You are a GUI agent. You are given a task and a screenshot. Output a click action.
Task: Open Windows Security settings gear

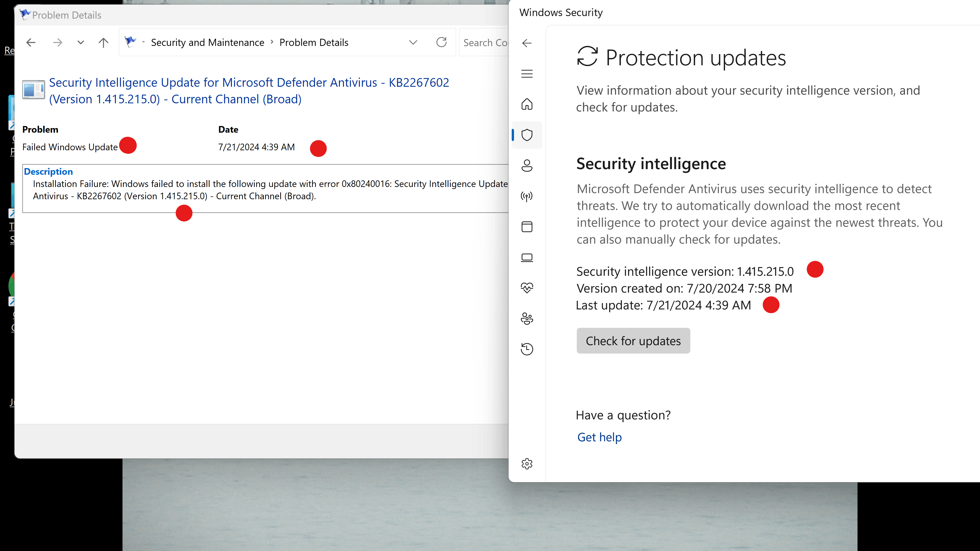[x=527, y=464]
